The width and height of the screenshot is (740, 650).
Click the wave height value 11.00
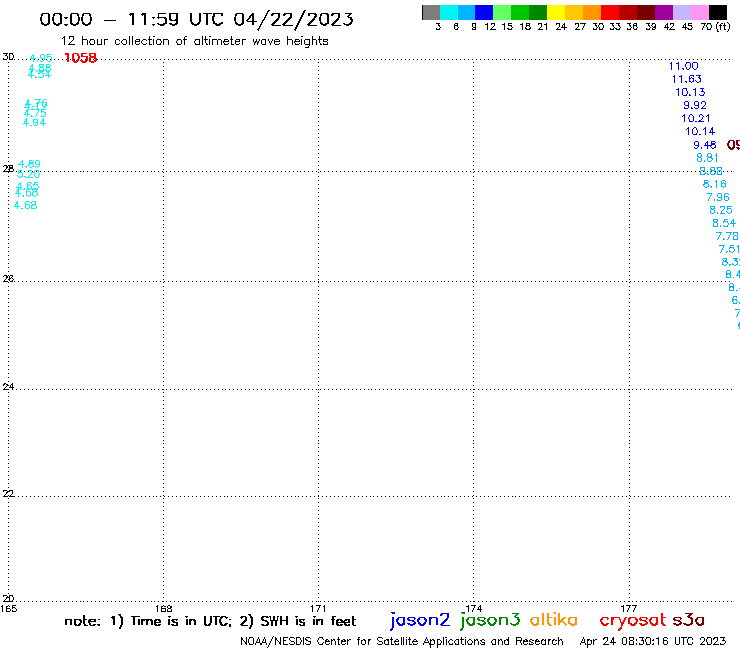click(683, 66)
